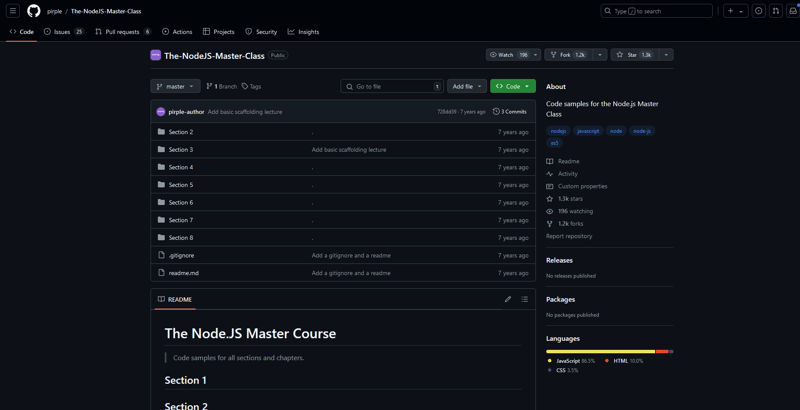The image size is (800, 410).
Task: Watch the repository
Action: [508, 55]
